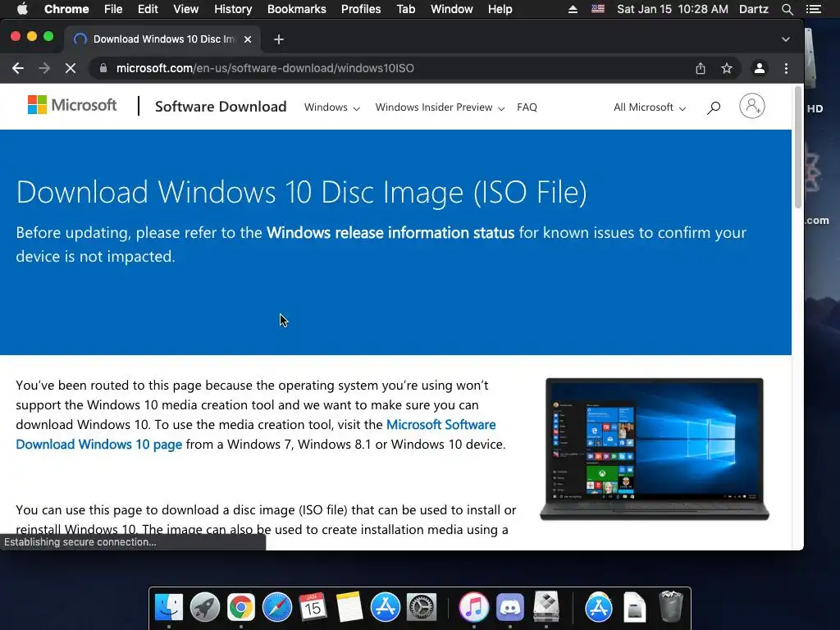Click the page heading 'Download Windows 10 Disc Image'

[x=302, y=192]
